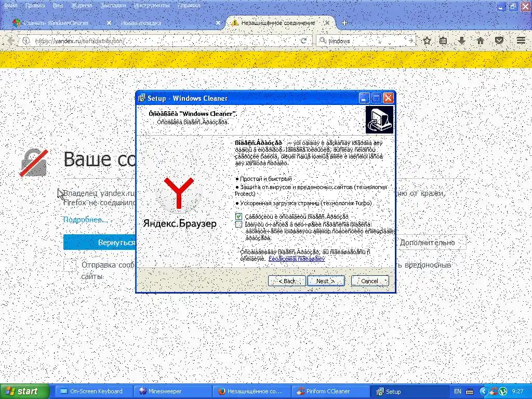Open the Закладки menu
This screenshot has width=532, height=399.
tap(113, 5)
